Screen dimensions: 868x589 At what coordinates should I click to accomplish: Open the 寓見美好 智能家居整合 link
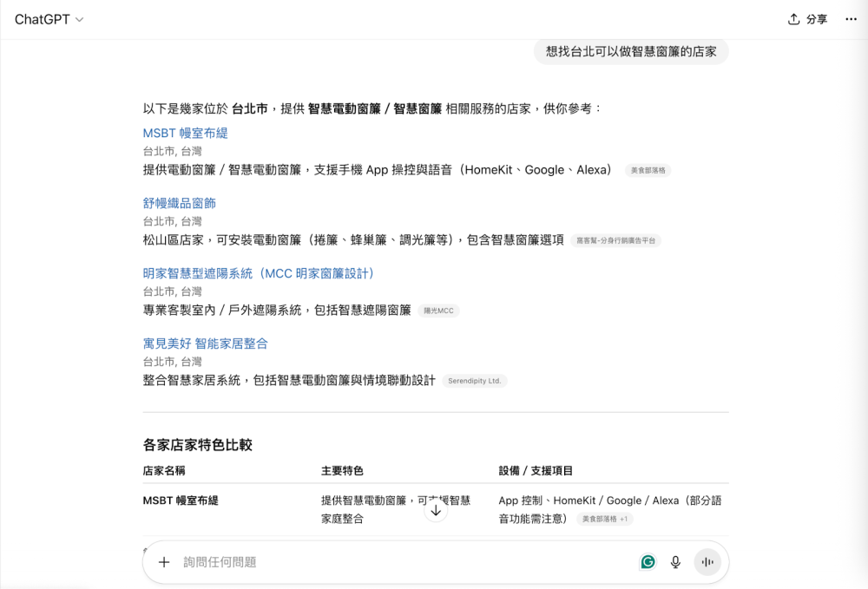tap(205, 344)
